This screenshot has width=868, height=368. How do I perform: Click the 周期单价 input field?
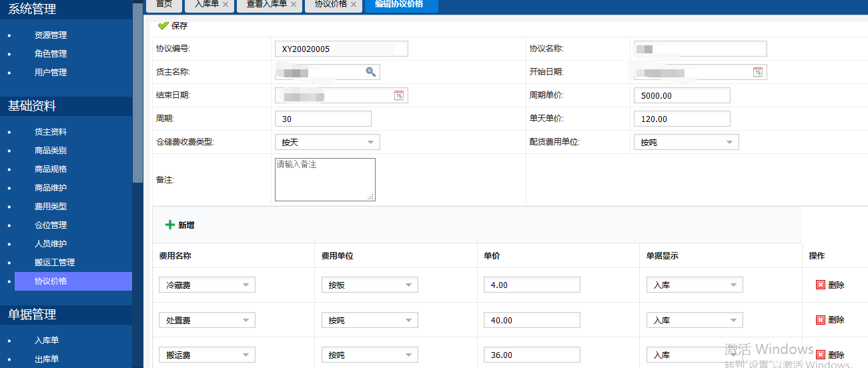tap(682, 95)
